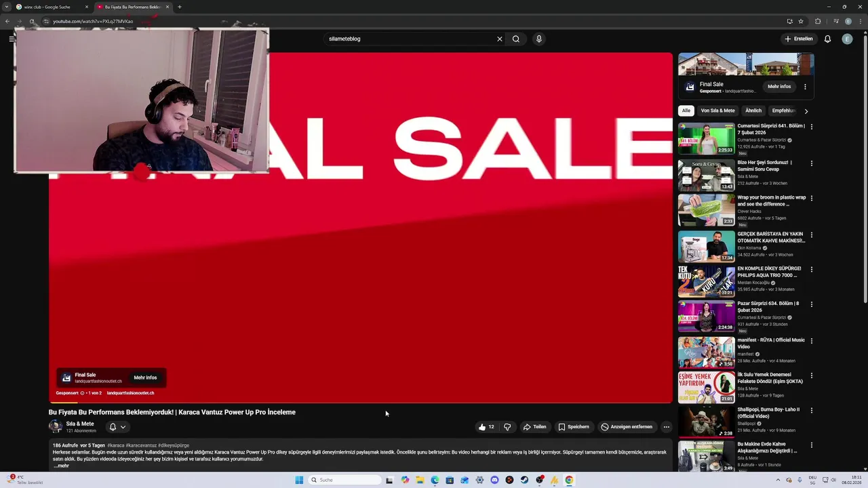Open options for Final Sale sponsored card
The height and width of the screenshot is (488, 868).
(805, 87)
